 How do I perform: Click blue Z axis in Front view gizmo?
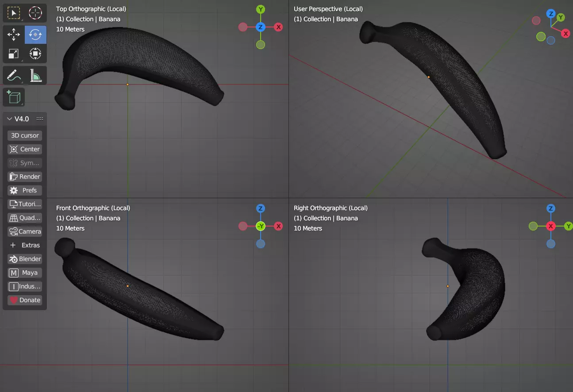click(261, 208)
